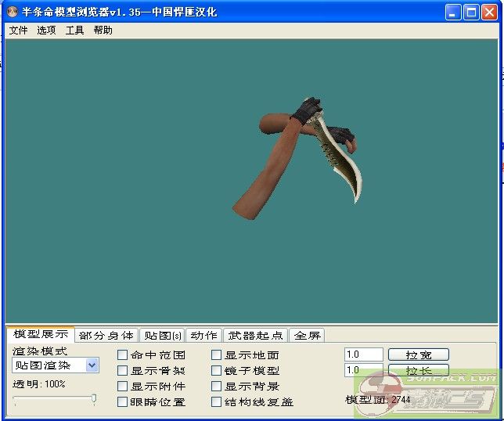Open the 工具 menu
This screenshot has width=504, height=421.
point(74,31)
